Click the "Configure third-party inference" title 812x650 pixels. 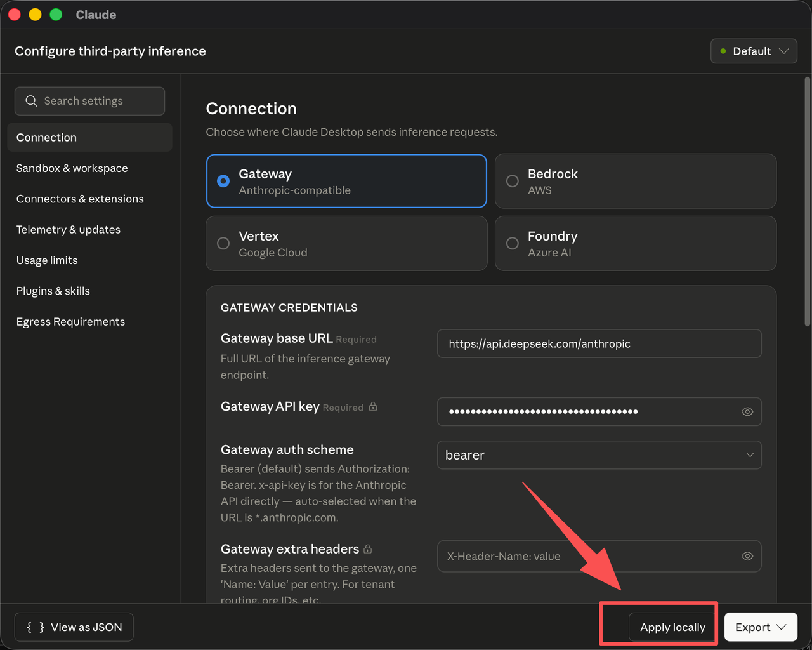(x=110, y=51)
